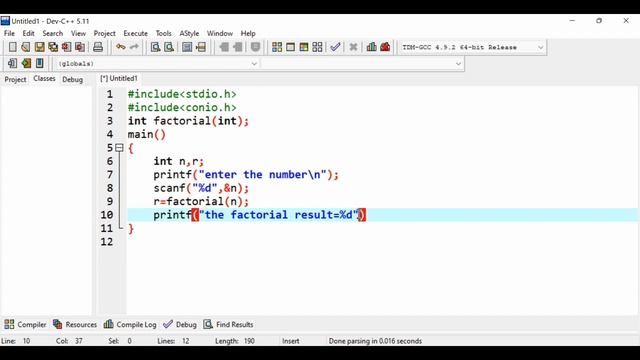Save the current file with Save icon
The width and height of the screenshot is (640, 360).
(x=39, y=47)
